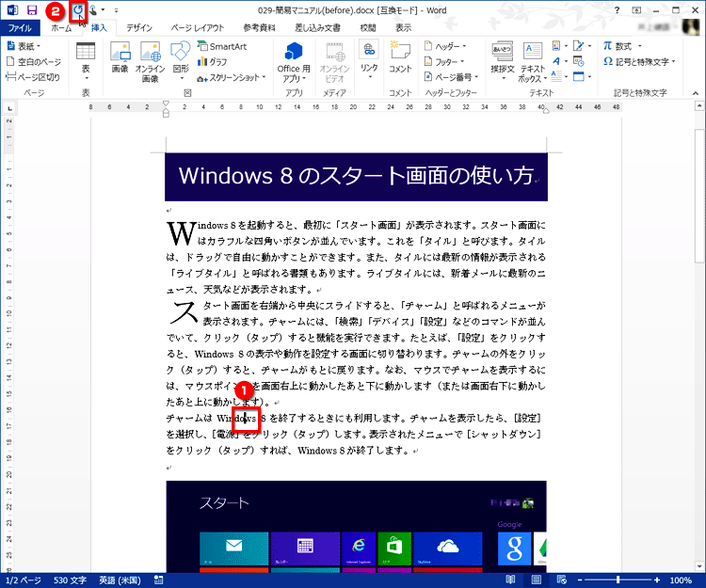Screen dimensions: 706x588
Task: Click the オンライン画像 (Online Pictures) button
Action: [x=151, y=62]
